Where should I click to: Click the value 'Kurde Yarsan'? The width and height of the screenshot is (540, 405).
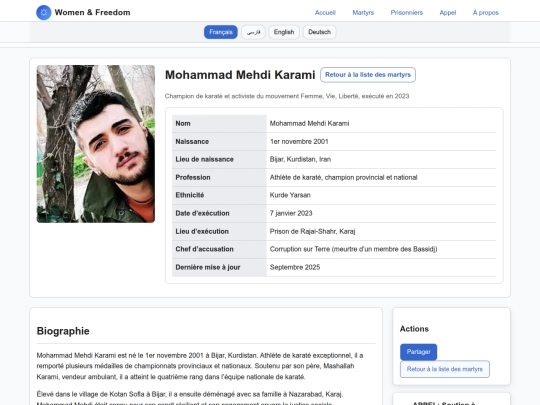point(290,195)
